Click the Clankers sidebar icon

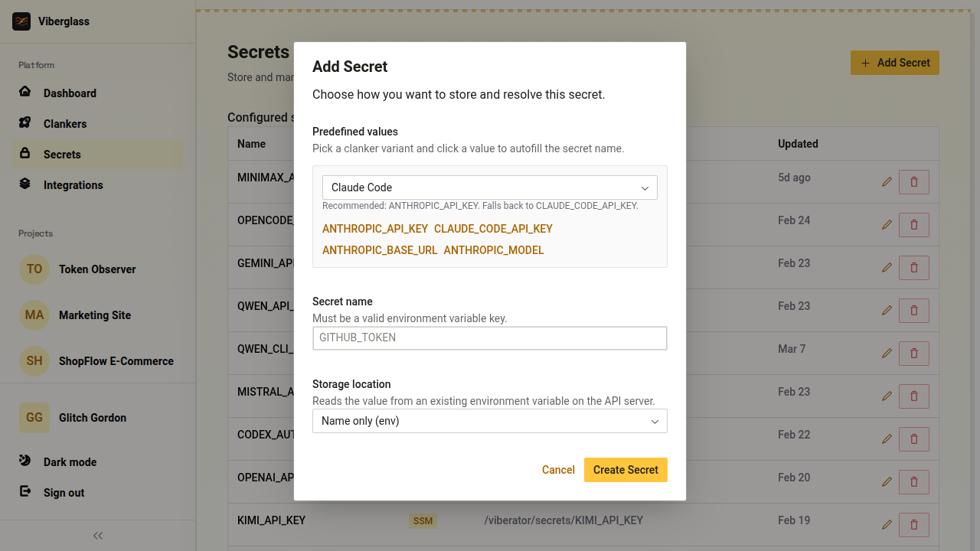point(25,123)
